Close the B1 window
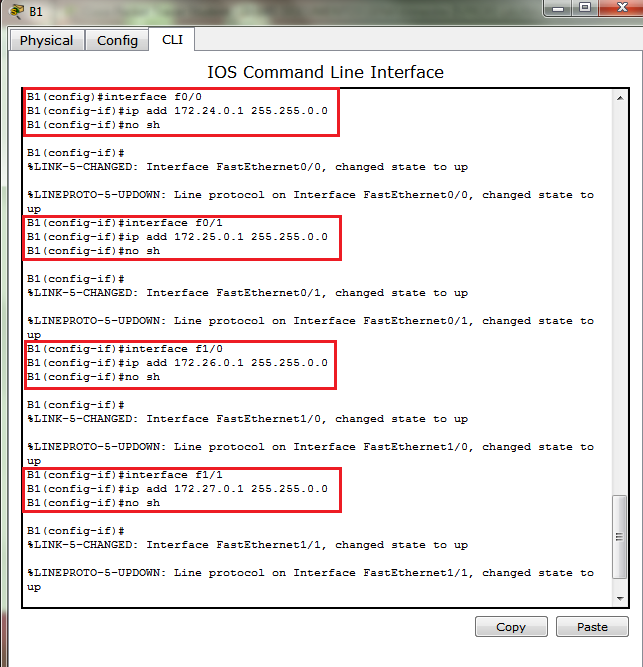The width and height of the screenshot is (643, 667). pos(622,8)
